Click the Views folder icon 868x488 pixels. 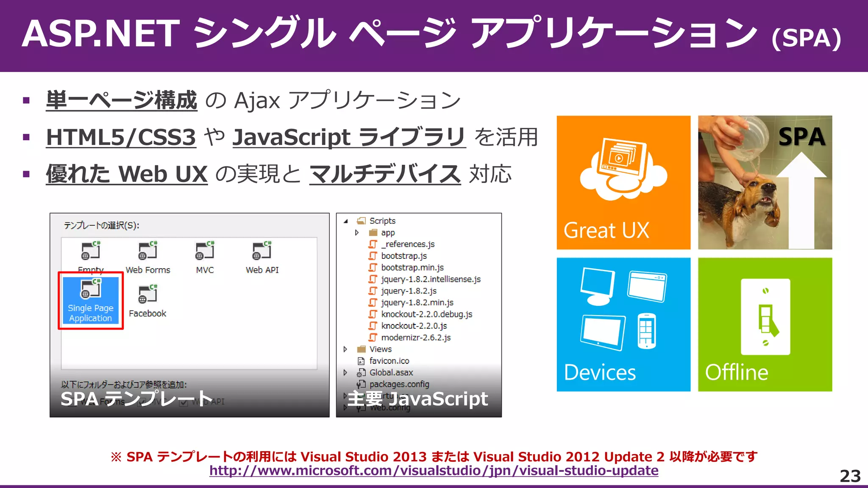point(361,349)
